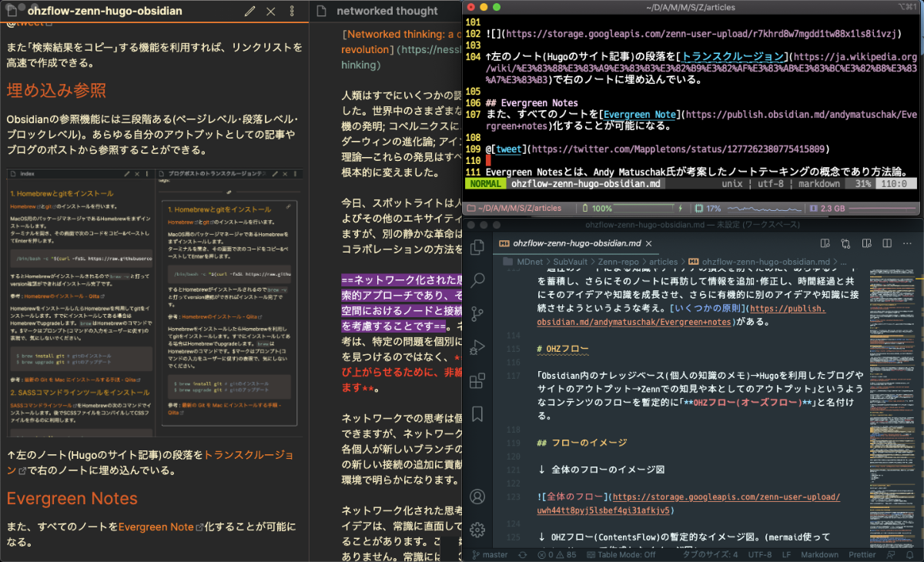Open the Networked thinking link in the networked thought pane
Screen dimensions: 924x562
pos(401,34)
